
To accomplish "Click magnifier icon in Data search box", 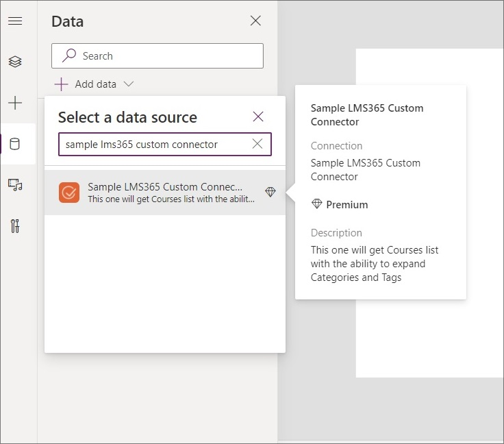I will tap(69, 56).
